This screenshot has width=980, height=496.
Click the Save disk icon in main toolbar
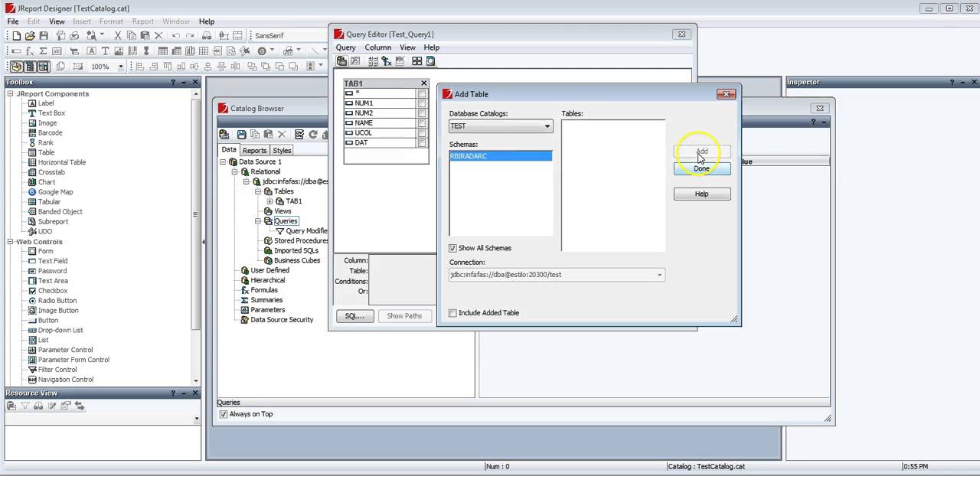[x=44, y=36]
